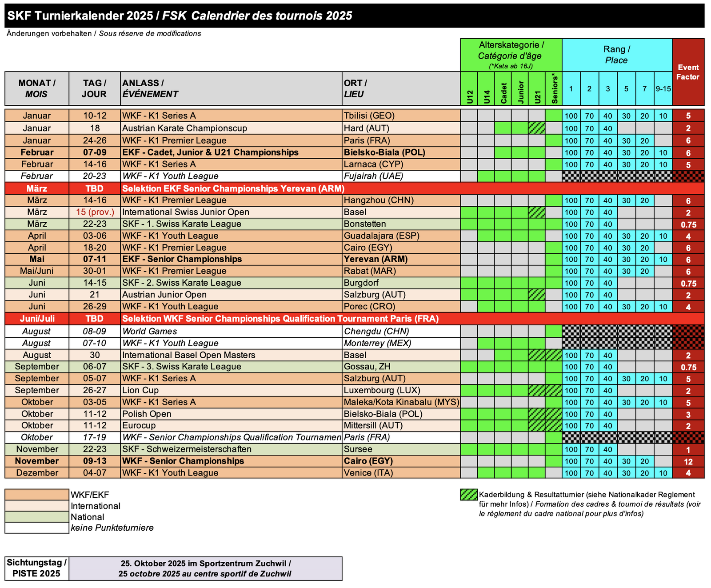Click the WKF/EKF legend color swatch
711x588 pixels.
tap(37, 495)
